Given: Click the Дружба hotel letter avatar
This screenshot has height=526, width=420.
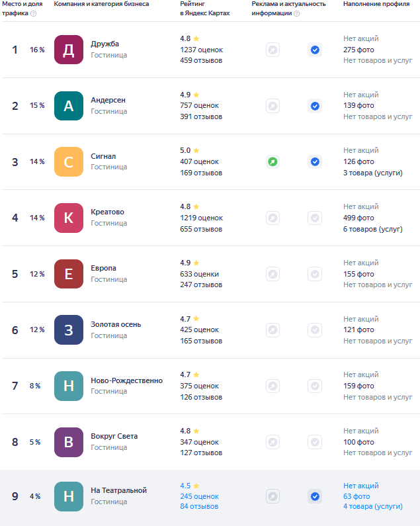Looking at the screenshot, I should (x=69, y=50).
